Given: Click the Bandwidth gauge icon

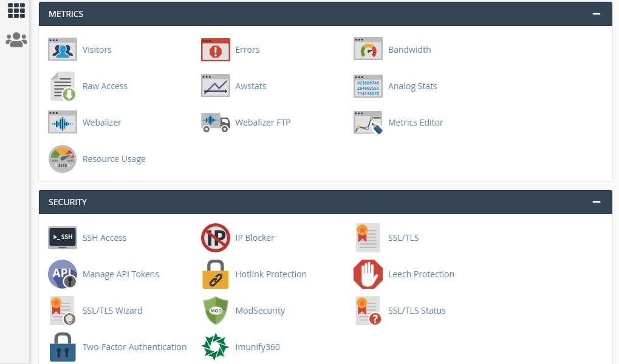Looking at the screenshot, I should pos(368,50).
